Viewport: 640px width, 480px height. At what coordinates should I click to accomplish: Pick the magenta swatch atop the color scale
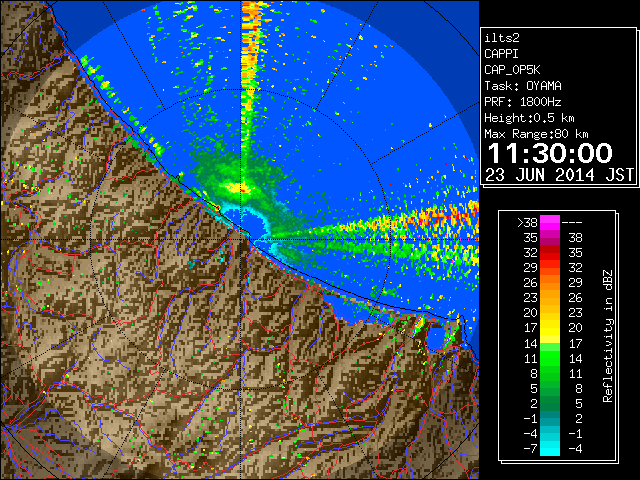tap(550, 222)
